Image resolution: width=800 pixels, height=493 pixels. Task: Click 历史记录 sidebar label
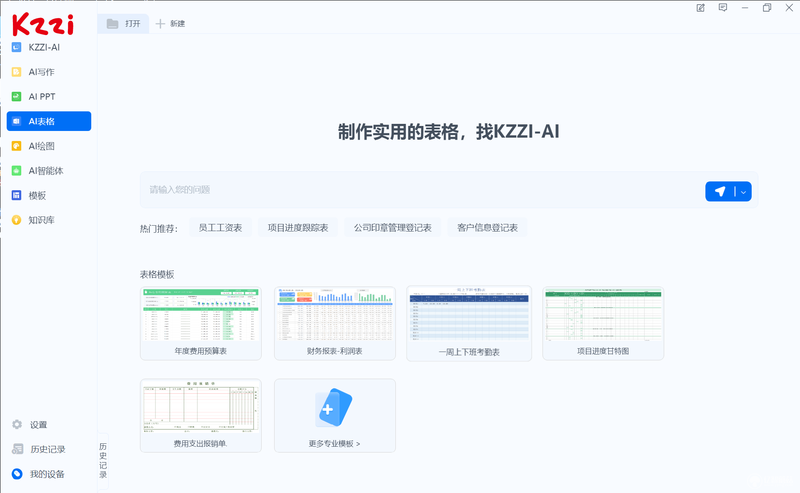pos(47,449)
